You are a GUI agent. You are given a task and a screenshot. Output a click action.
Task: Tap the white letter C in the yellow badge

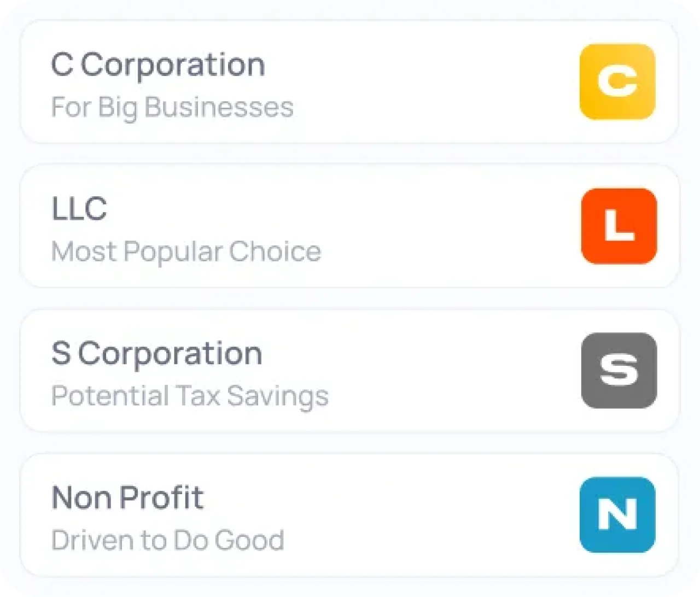tap(617, 81)
